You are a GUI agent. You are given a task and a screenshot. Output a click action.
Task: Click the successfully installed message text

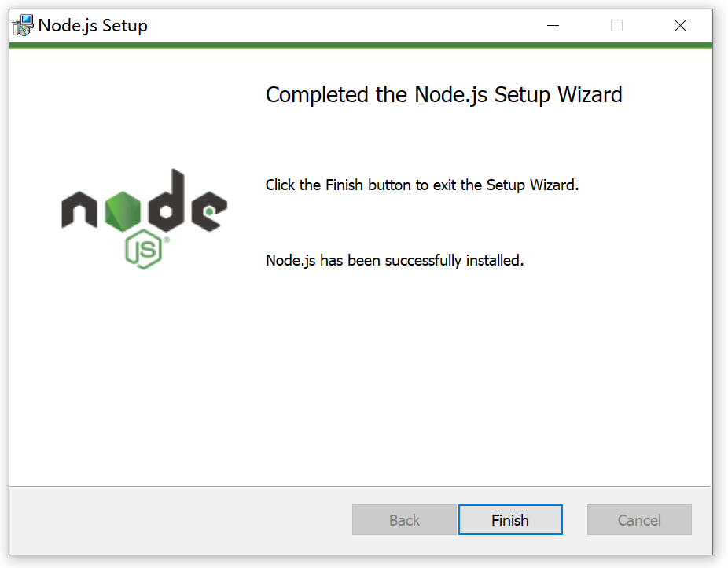point(394,260)
